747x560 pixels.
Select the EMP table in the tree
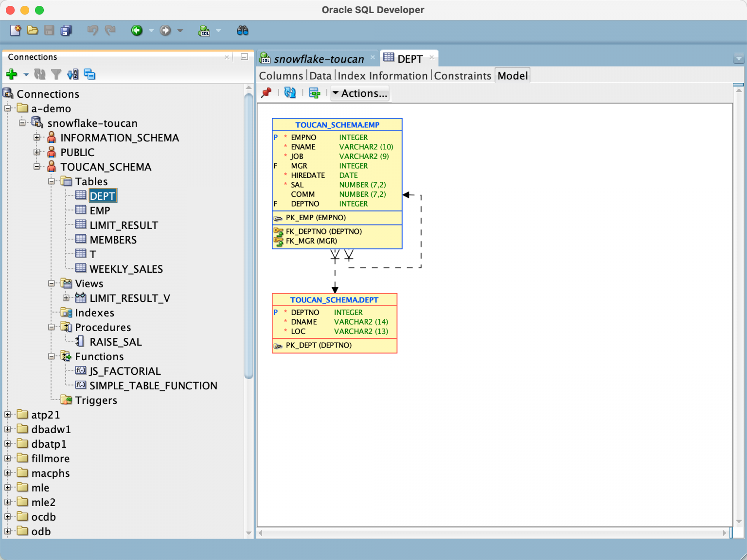click(99, 210)
